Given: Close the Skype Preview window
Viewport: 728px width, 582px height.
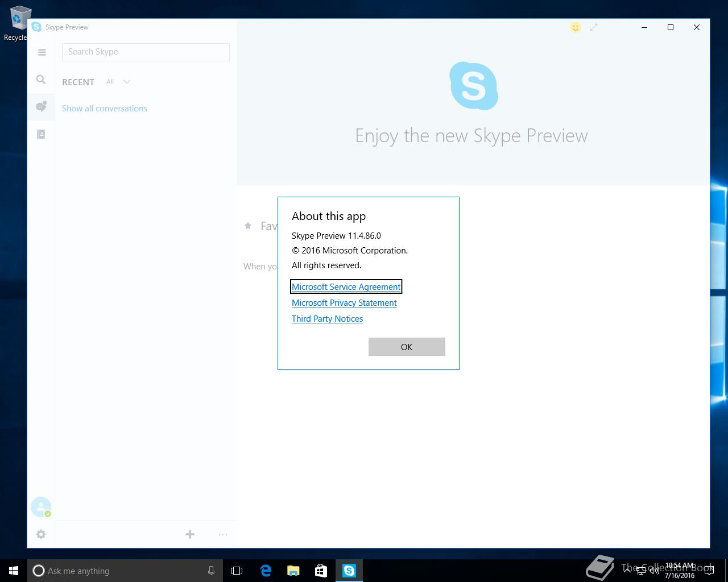Looking at the screenshot, I should (x=697, y=27).
